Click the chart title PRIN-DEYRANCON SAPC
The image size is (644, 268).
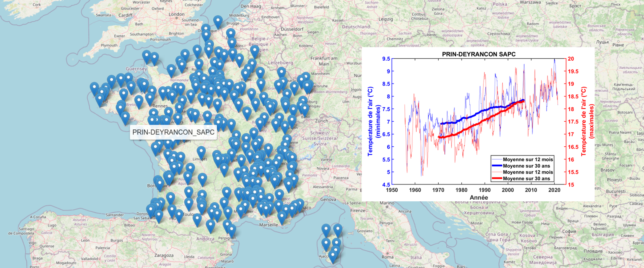point(478,54)
